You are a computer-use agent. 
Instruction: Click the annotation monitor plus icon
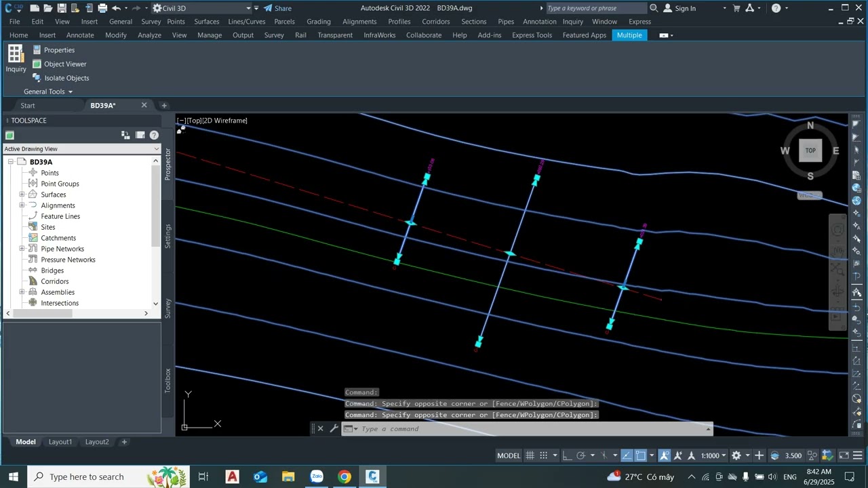pyautogui.click(x=759, y=455)
